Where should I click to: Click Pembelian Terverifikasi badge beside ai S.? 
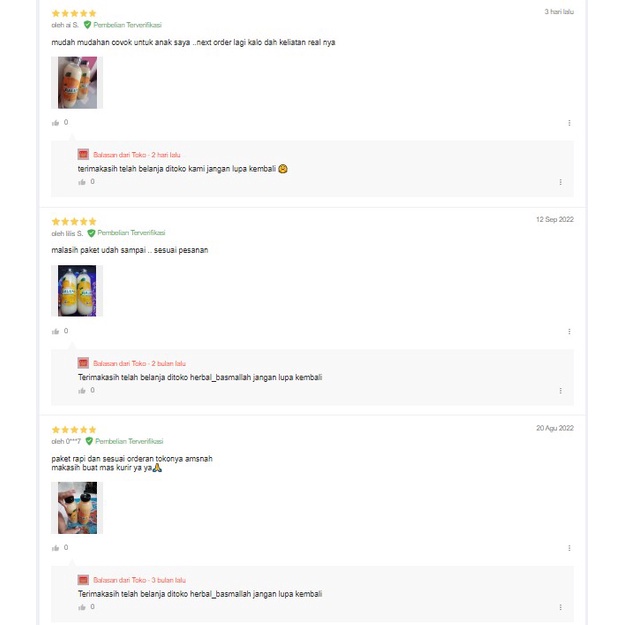coord(123,25)
